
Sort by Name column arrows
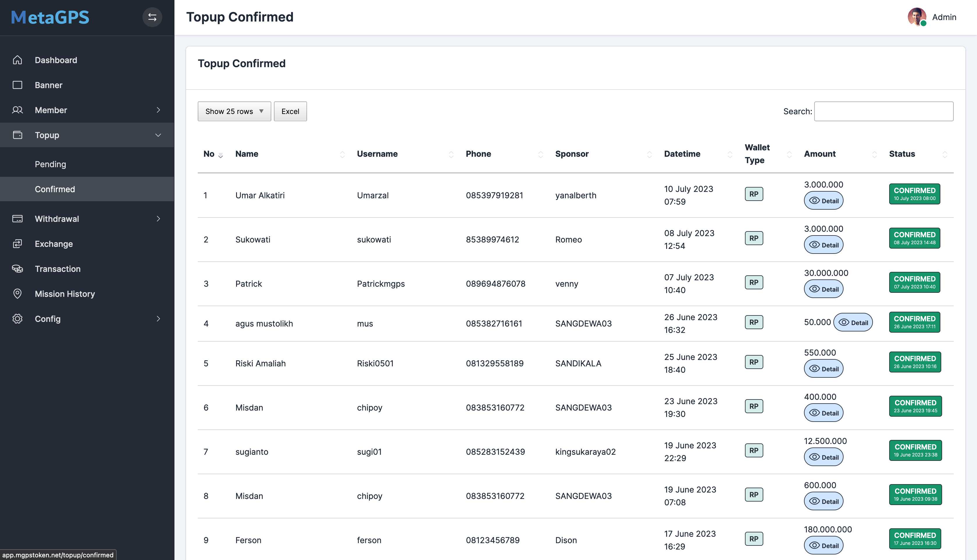click(342, 154)
